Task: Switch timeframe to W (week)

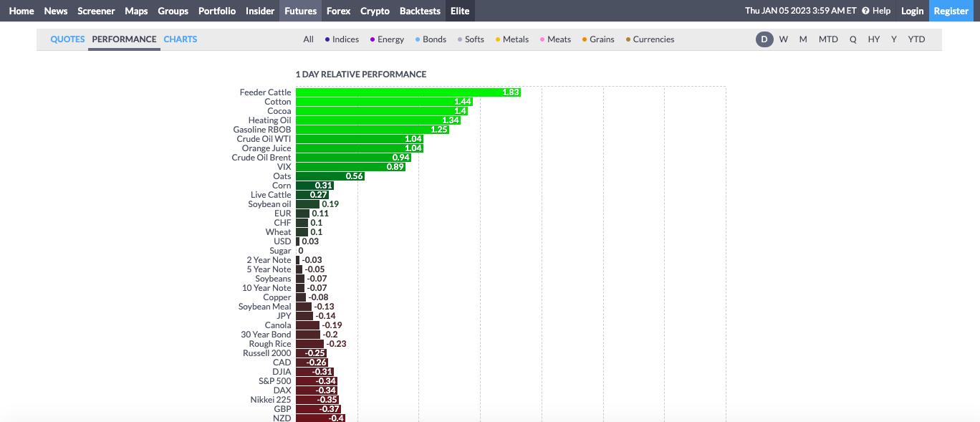Action: [784, 39]
